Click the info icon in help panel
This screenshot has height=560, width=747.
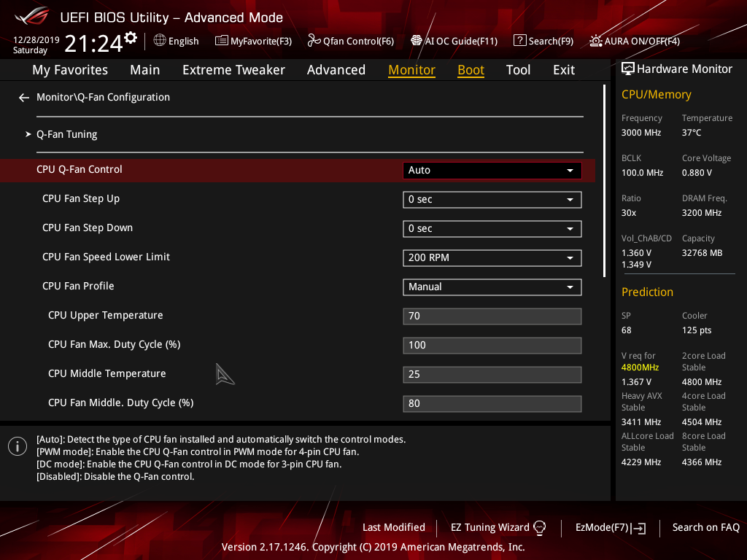(x=18, y=446)
